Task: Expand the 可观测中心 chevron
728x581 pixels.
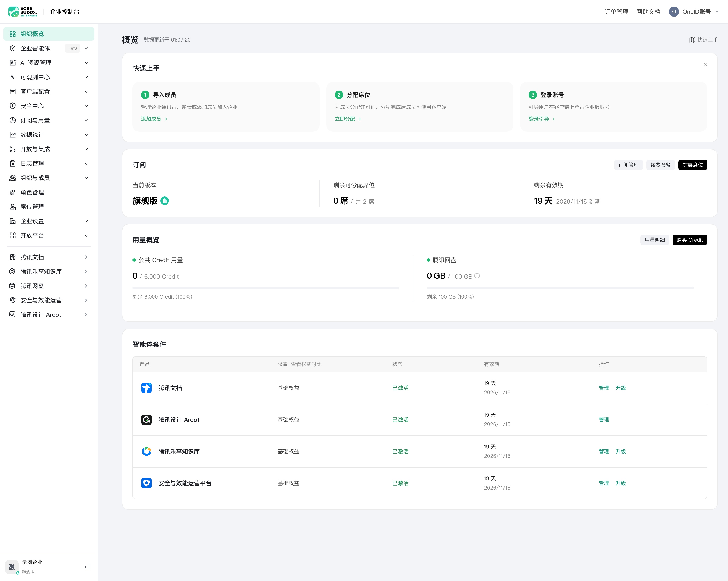Action: coord(86,77)
